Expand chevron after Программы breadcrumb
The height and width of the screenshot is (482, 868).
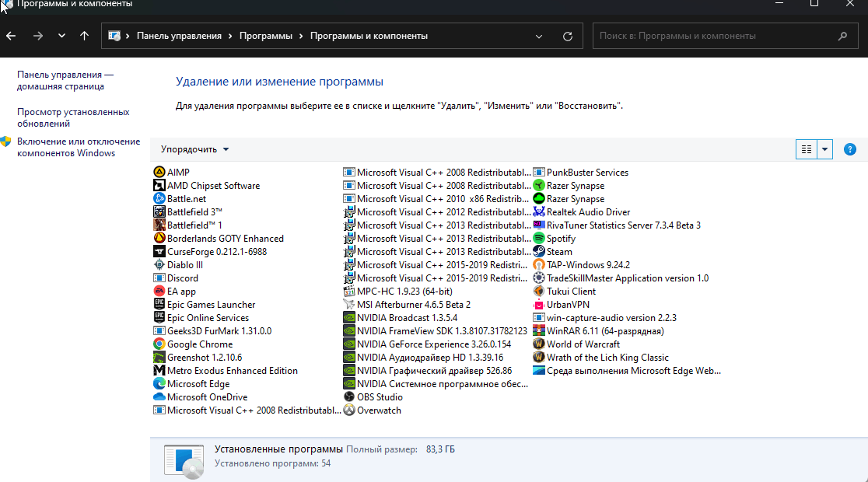pos(301,36)
